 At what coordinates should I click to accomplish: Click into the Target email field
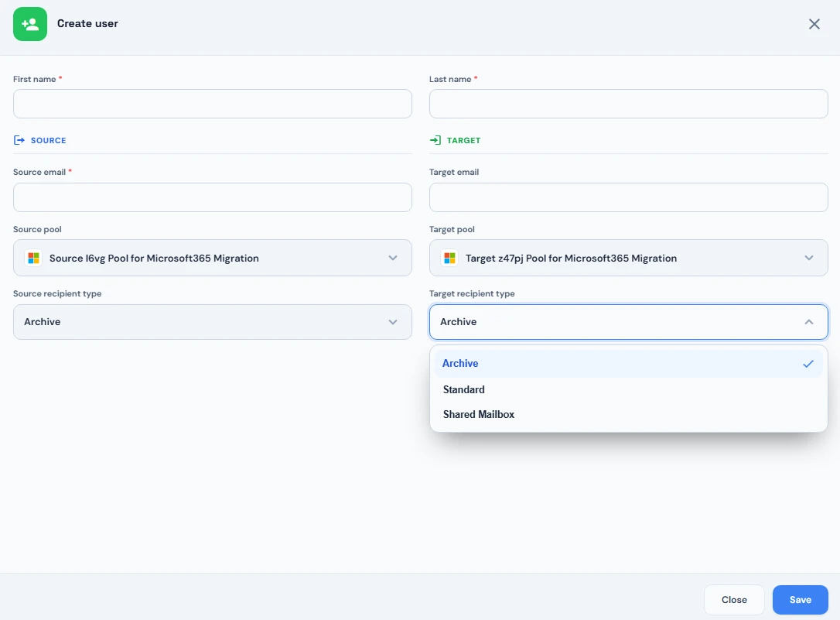pos(628,197)
